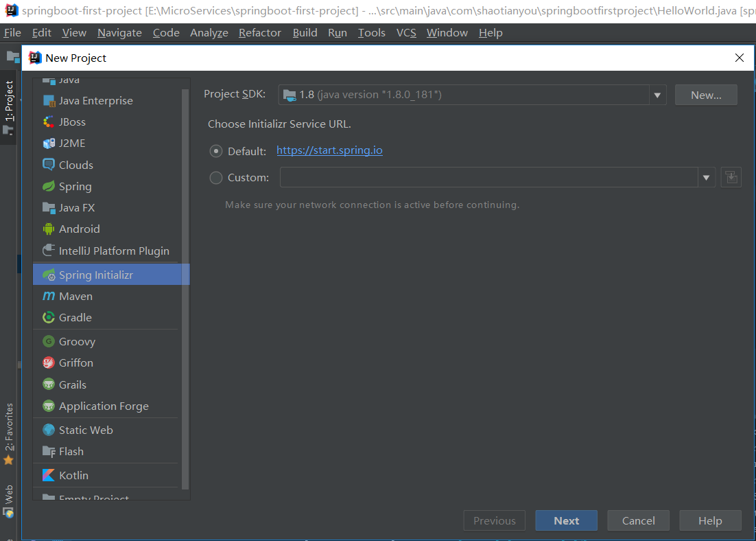The height and width of the screenshot is (541, 756).
Task: Click the Static Web globe icon
Action: 49,430
